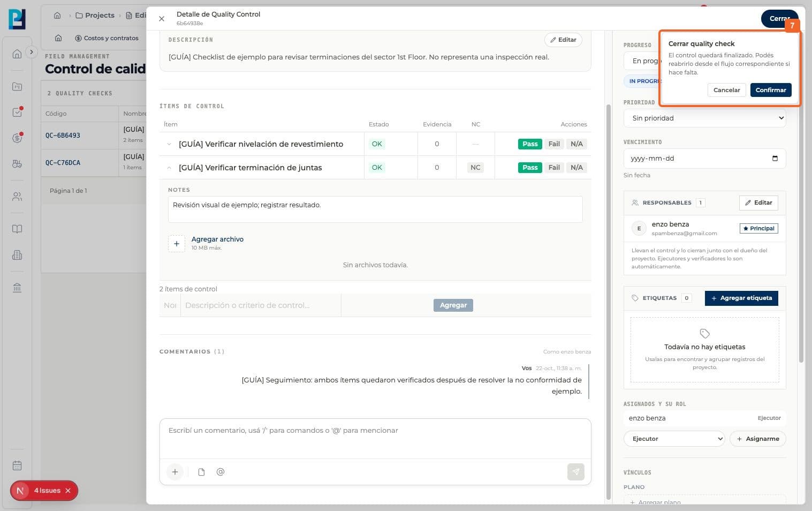Viewport: 812px width, 511px height.
Task: Click the document icon in comment toolbar
Action: [201, 472]
